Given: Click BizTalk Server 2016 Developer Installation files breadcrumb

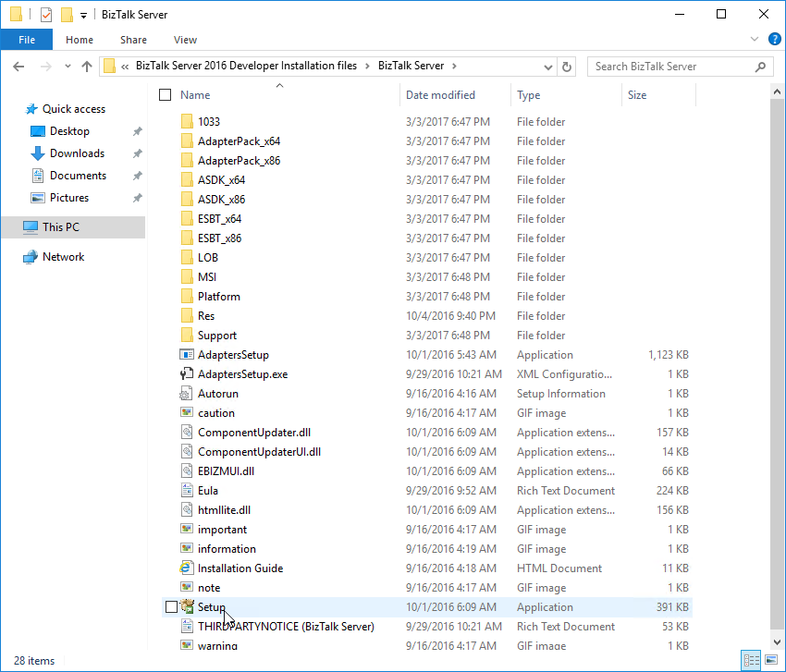Looking at the screenshot, I should pyautogui.click(x=246, y=66).
